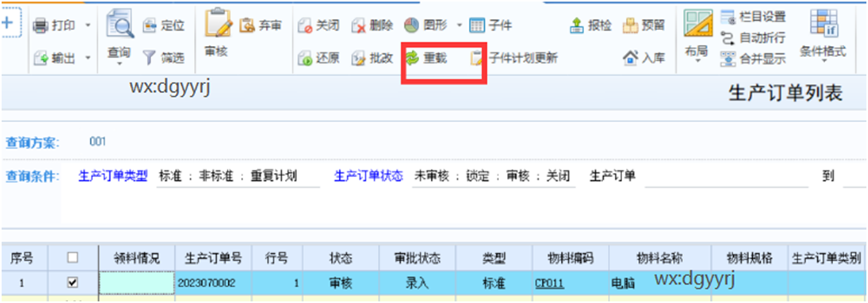Select order number cell 2023070002
868x303 pixels.
(x=213, y=283)
